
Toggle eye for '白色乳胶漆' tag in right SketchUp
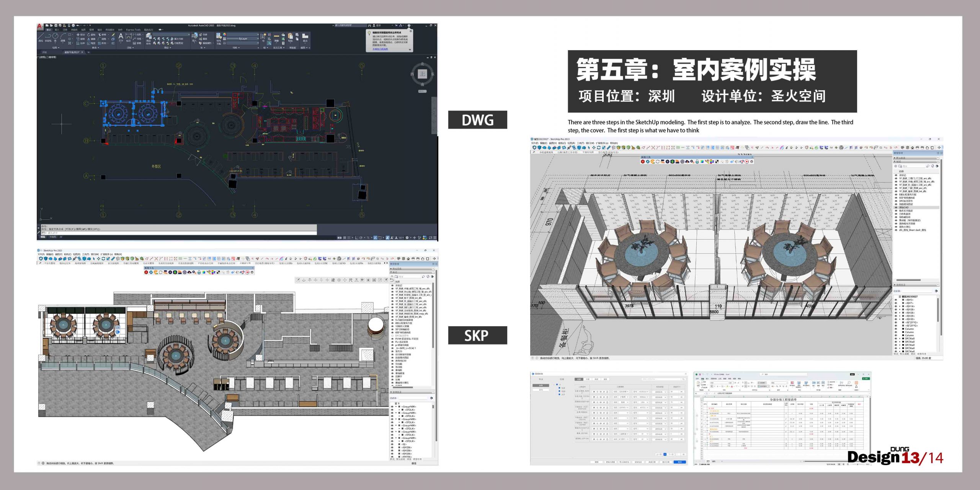coord(896,214)
